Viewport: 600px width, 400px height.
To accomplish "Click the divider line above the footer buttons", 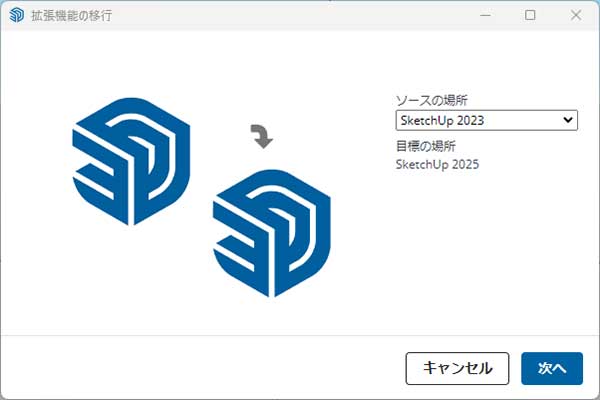I will [x=300, y=335].
